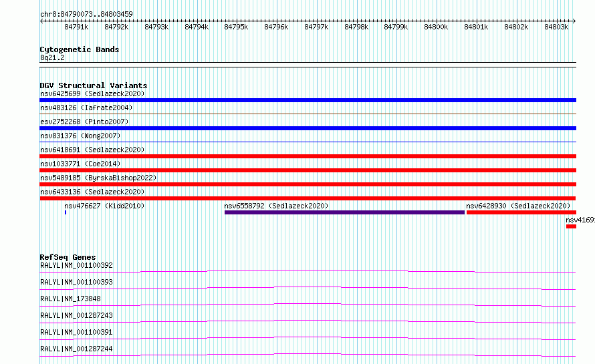
Task: Click the 84796k ruler tick label
Action: (x=276, y=27)
